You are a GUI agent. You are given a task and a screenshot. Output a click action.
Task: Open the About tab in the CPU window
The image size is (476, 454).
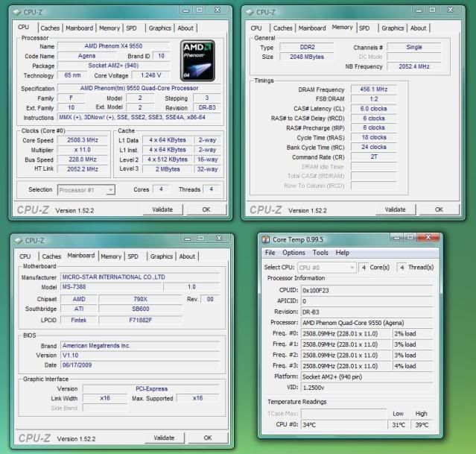coord(185,28)
